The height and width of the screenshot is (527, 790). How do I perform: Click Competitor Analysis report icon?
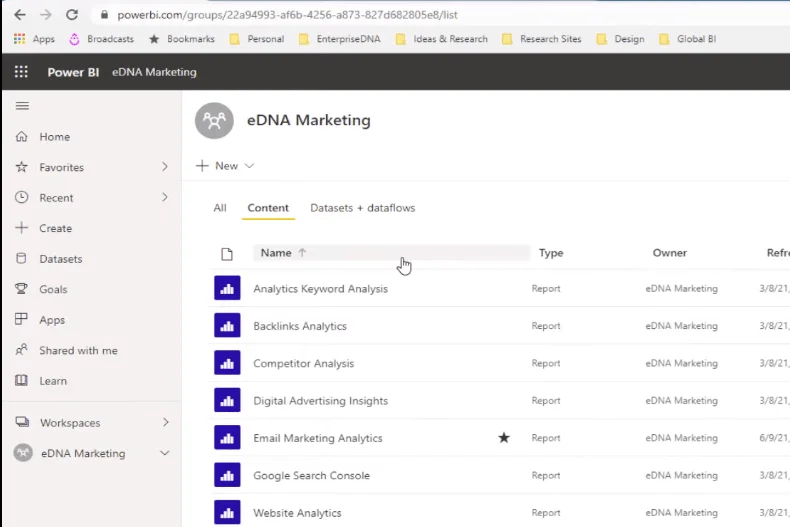click(227, 363)
